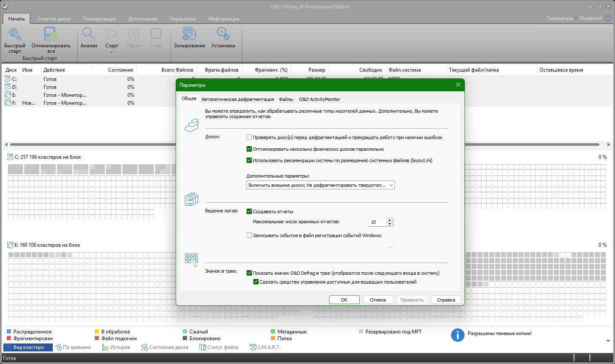Switch to Автоматическая дефрагментация tab
The width and height of the screenshot is (615, 364).
click(237, 99)
